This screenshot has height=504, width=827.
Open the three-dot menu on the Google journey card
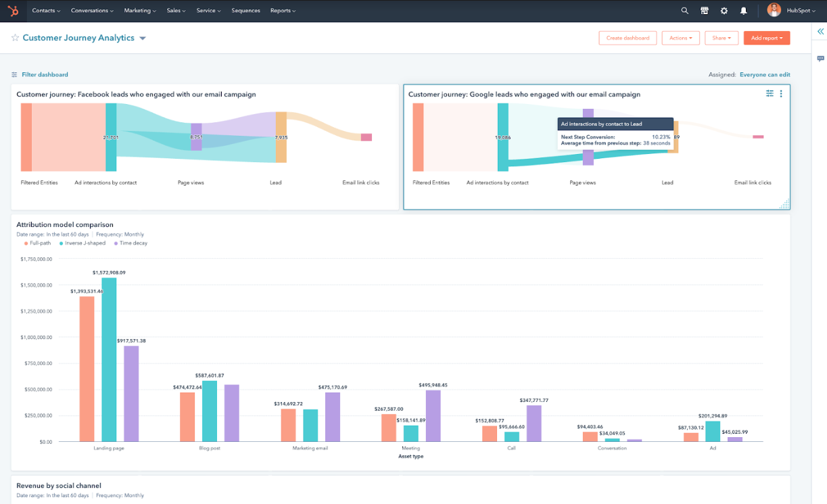(781, 93)
